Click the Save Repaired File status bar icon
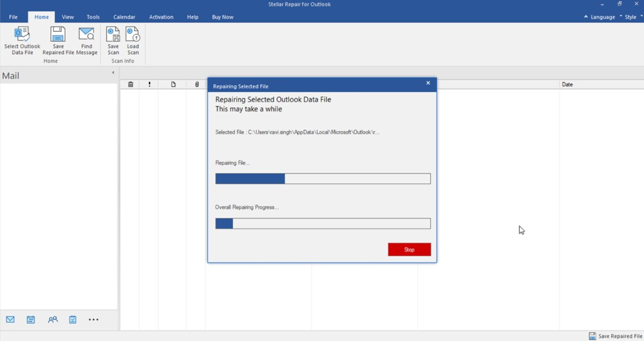The image size is (644, 341). click(x=592, y=336)
